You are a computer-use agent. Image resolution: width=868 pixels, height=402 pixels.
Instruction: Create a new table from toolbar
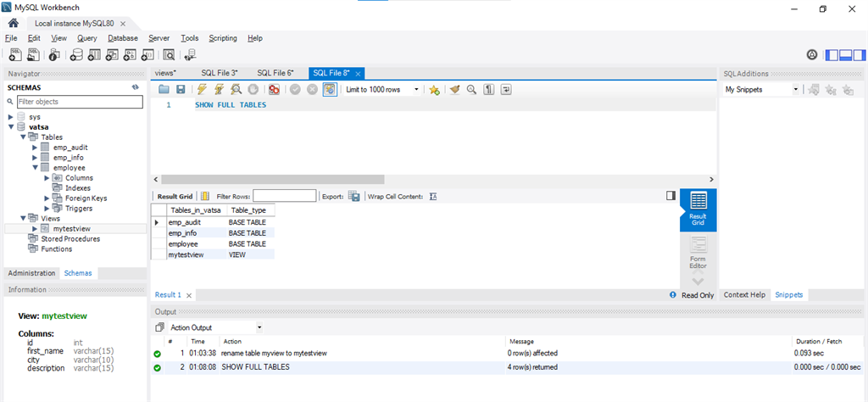coord(94,54)
